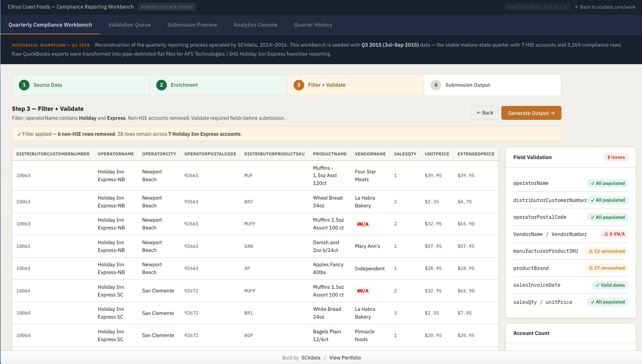The height and width of the screenshot is (364, 642).
Task: Click the salesInvoiceDate field label
Action: pos(537,285)
